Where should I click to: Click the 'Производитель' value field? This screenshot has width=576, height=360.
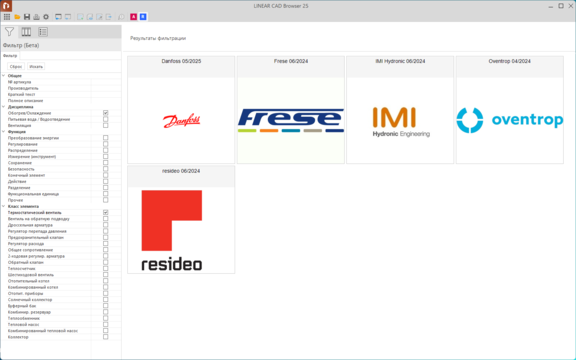point(106,88)
